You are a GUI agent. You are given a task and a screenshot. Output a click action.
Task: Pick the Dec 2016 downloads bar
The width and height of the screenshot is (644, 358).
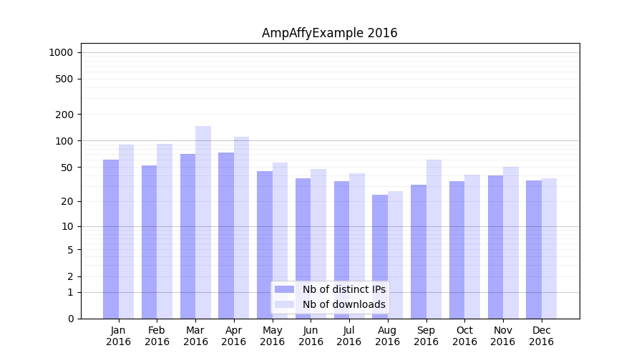pyautogui.click(x=549, y=248)
